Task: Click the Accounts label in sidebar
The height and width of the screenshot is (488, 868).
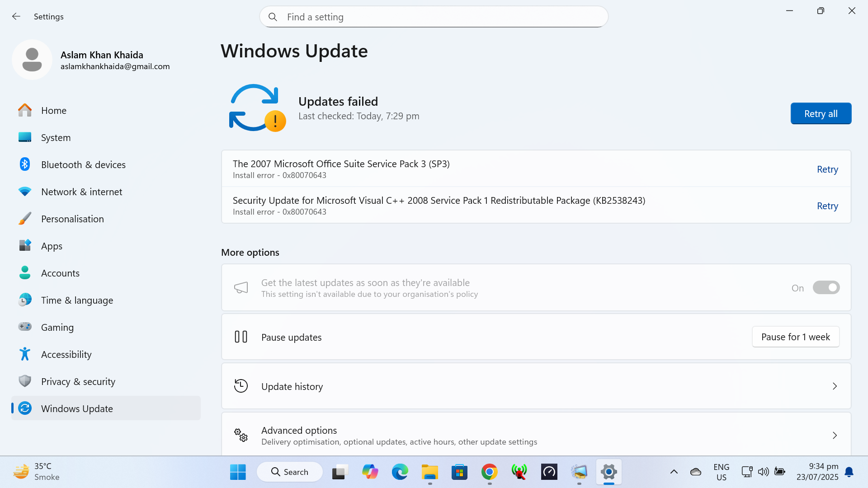Action: click(x=60, y=273)
